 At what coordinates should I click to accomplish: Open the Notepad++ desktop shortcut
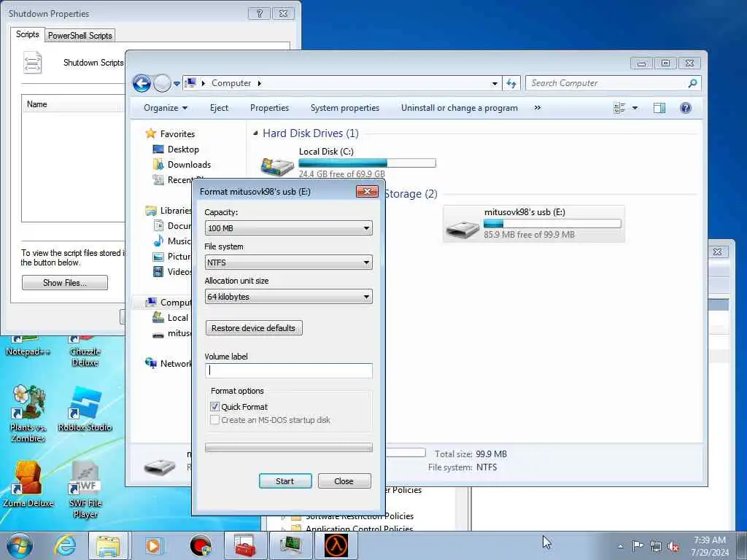click(27, 346)
